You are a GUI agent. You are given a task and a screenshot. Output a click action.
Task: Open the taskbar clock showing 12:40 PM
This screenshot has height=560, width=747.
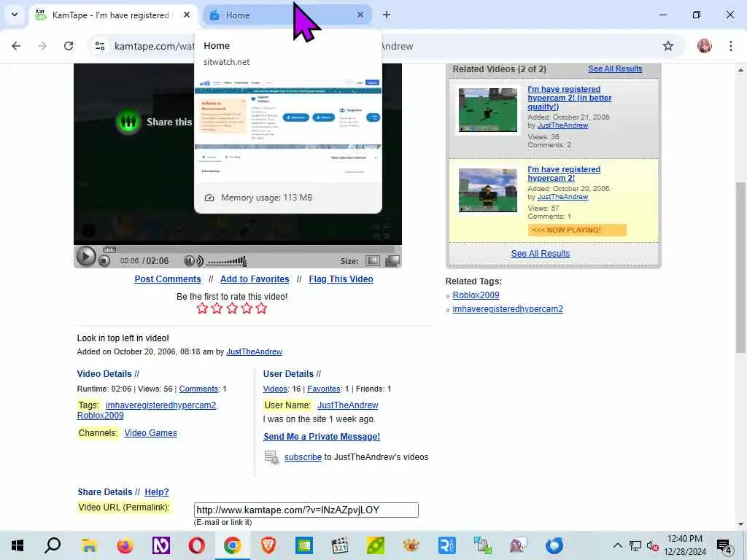[684, 545]
